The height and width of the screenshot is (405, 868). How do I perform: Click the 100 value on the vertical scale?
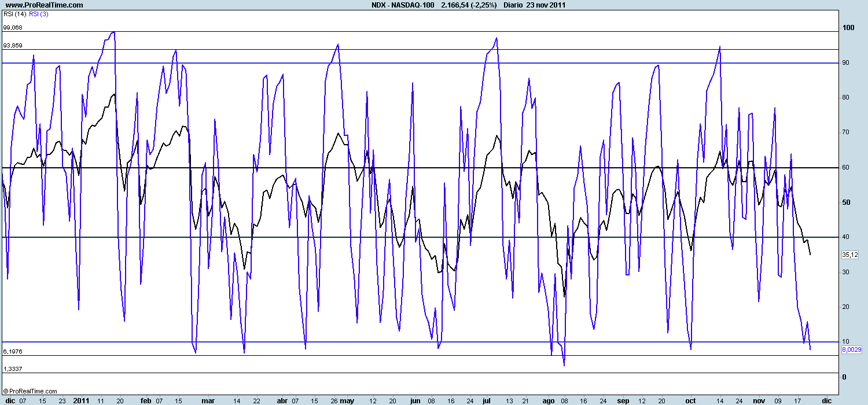click(848, 28)
